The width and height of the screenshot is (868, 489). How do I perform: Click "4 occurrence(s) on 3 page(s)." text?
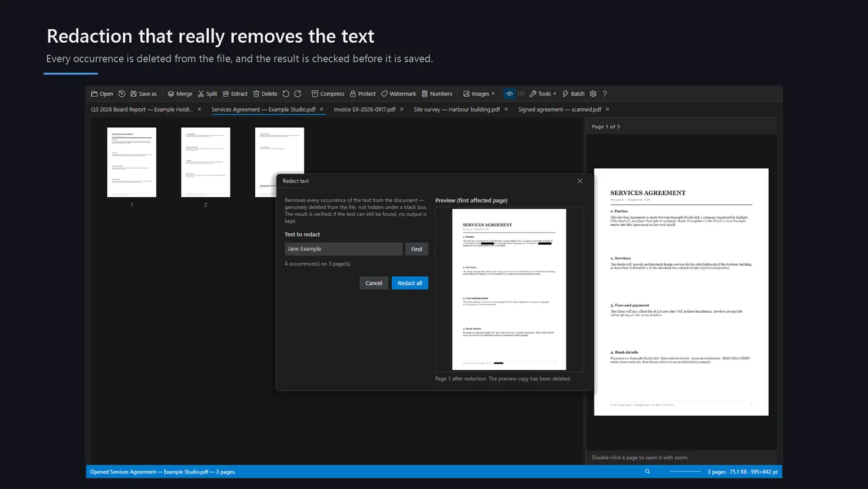pos(317,264)
